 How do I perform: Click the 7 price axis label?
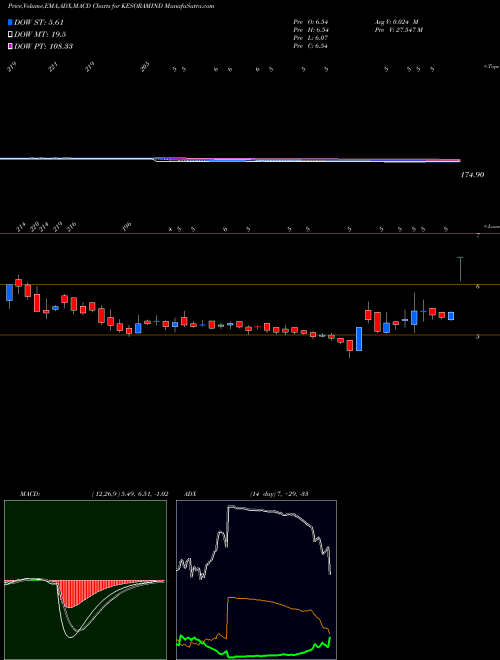tap(478, 236)
